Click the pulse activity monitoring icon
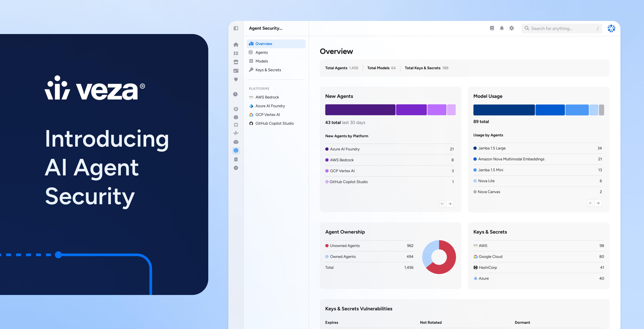 [x=236, y=133]
